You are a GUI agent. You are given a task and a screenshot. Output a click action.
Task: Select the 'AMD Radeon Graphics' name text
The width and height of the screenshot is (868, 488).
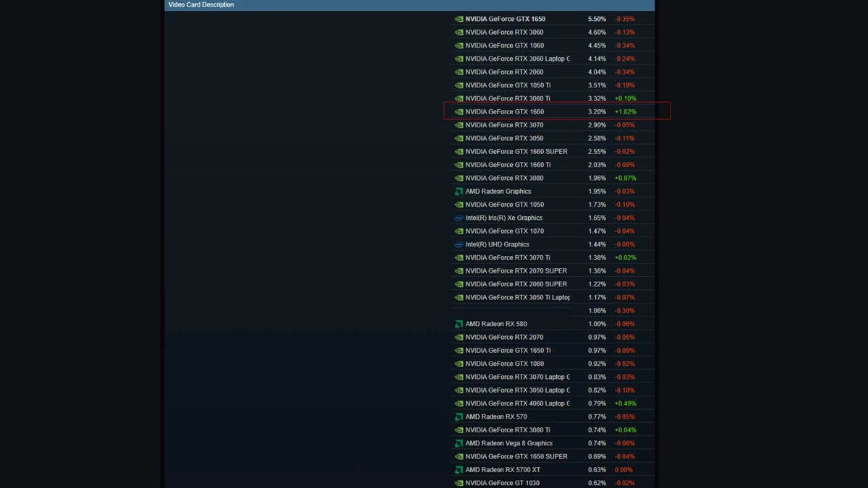[x=498, y=192]
